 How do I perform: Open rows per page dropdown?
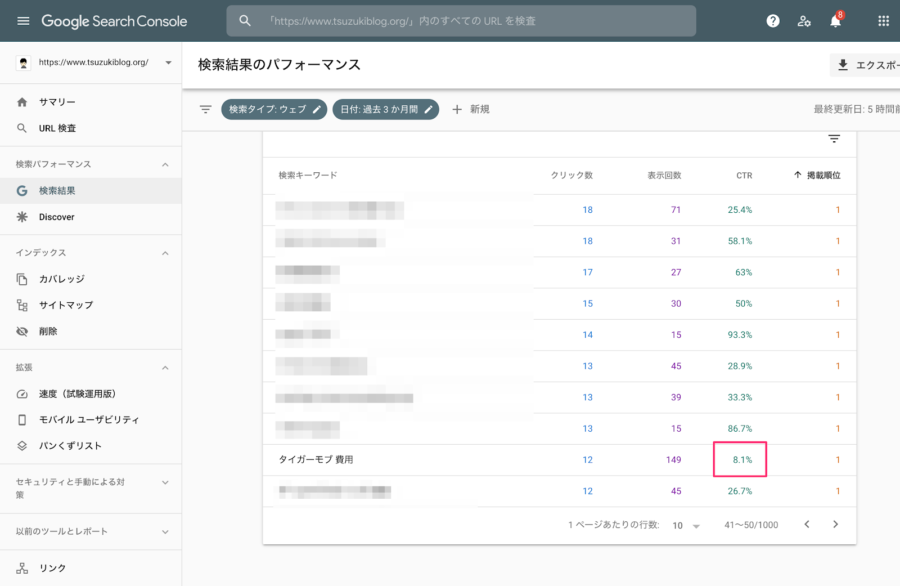click(x=686, y=525)
